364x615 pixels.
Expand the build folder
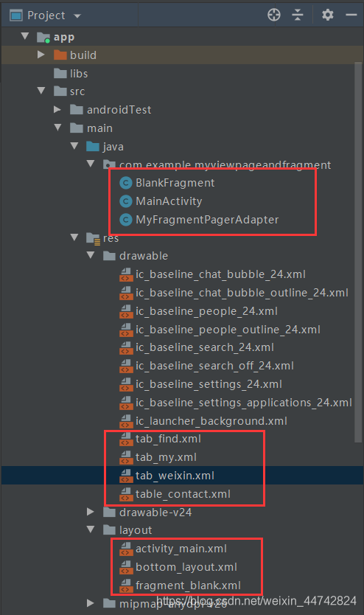coord(41,55)
